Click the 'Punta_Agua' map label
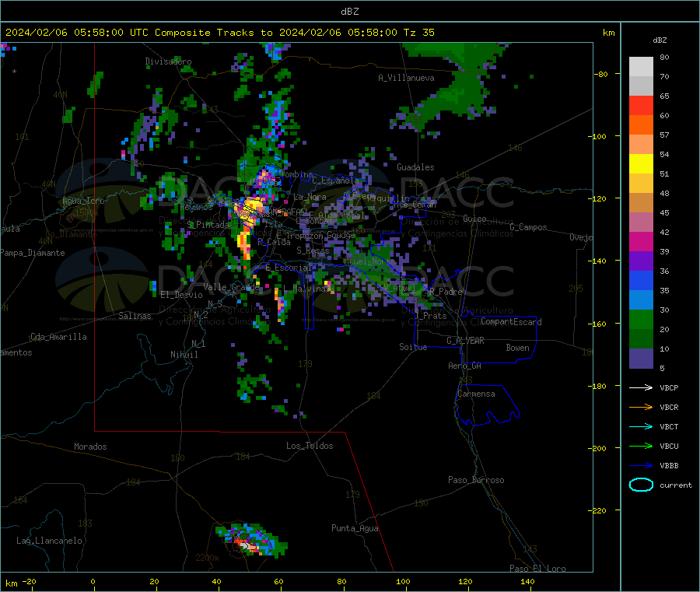Screen dimensions: 700x592 click(x=355, y=528)
